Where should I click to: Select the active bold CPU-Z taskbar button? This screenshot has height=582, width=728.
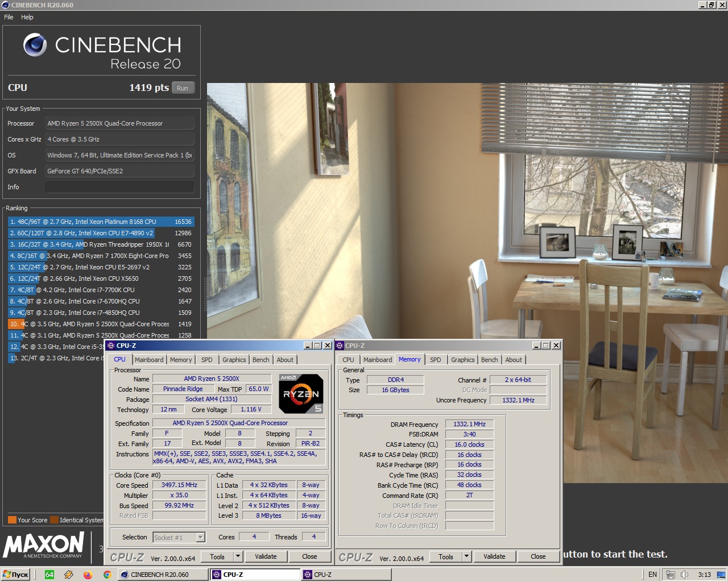point(255,575)
